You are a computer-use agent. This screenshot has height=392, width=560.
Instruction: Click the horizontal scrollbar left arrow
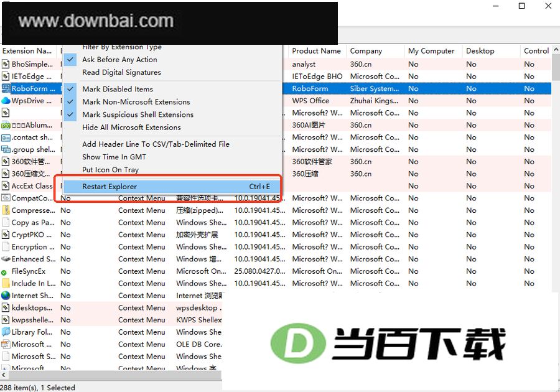tap(4, 375)
